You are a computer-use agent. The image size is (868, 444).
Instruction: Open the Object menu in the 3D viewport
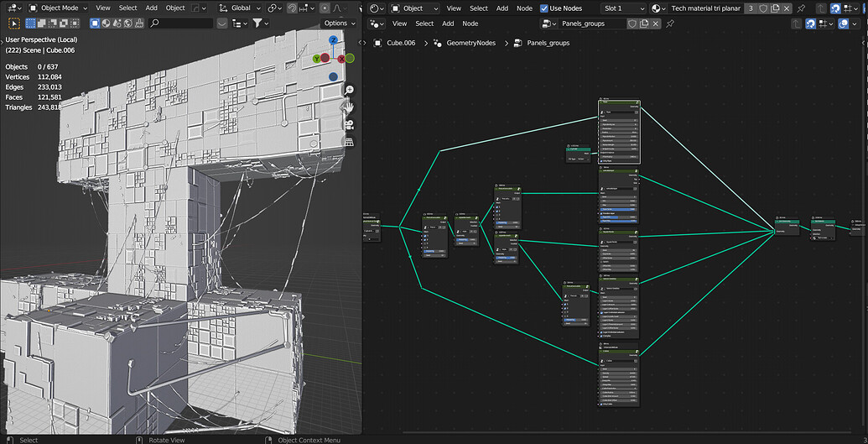(175, 8)
